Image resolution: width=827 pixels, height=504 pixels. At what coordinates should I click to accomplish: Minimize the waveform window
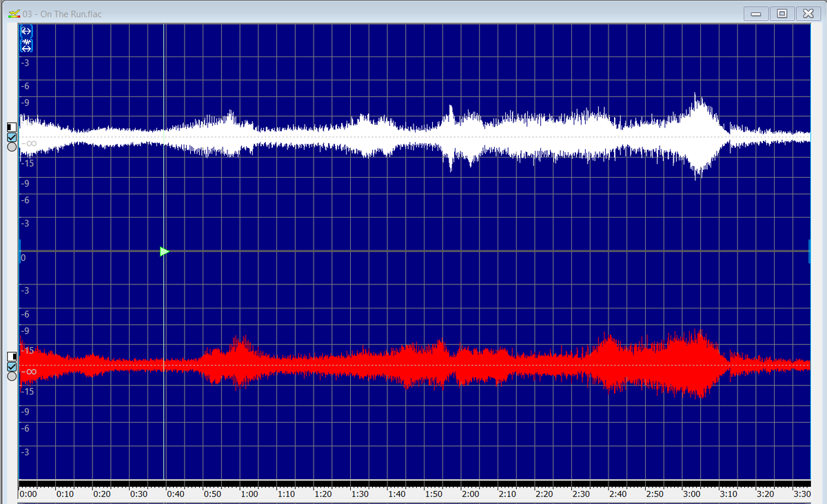757,14
